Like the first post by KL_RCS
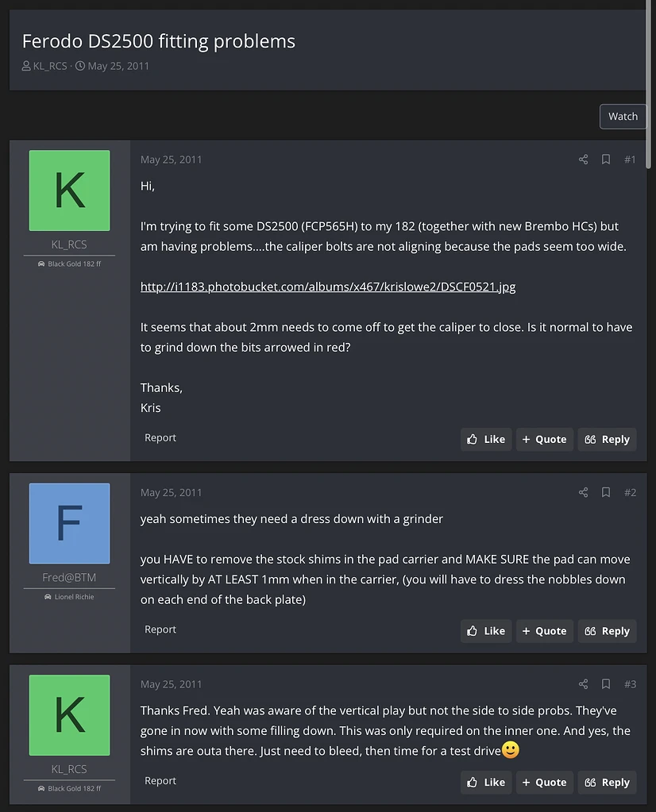This screenshot has width=656, height=812. point(486,439)
